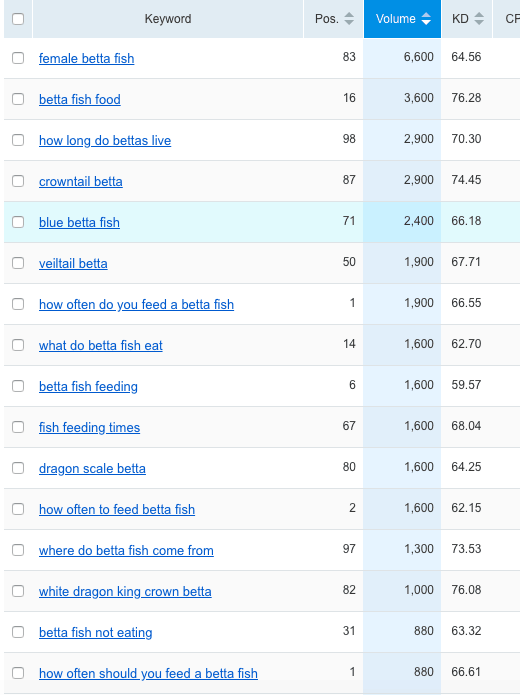Check the crowntail betta row checkbox
The image size is (520, 695).
18,181
